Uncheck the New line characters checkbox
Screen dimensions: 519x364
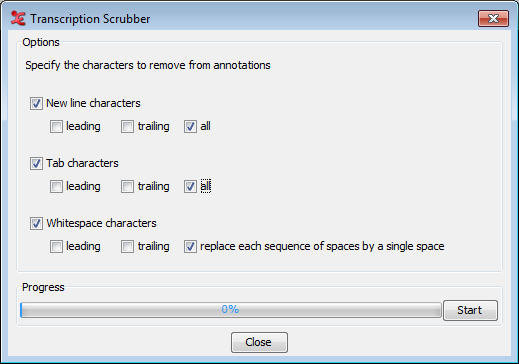[x=36, y=103]
